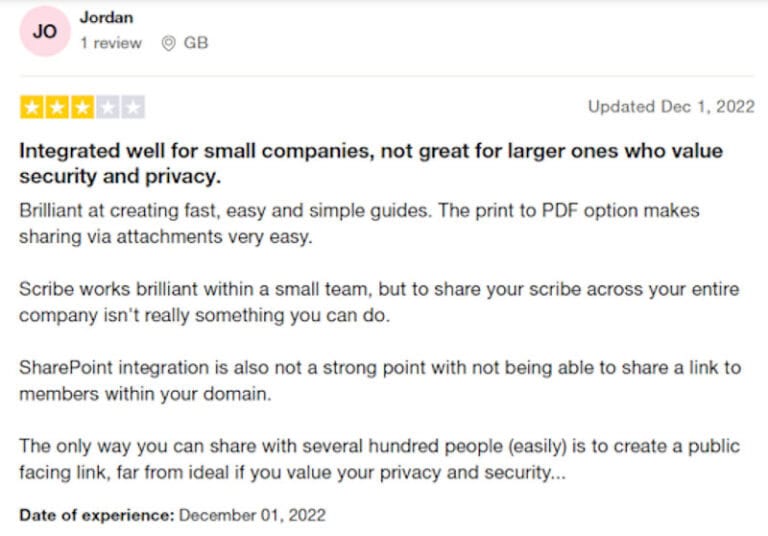The image size is (768, 536).
Task: Click the pink JO avatar circle
Action: [44, 31]
